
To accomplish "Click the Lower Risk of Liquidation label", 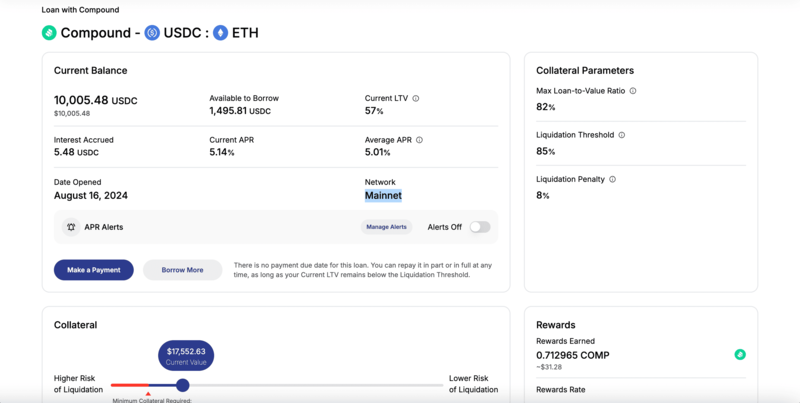I will pos(473,384).
